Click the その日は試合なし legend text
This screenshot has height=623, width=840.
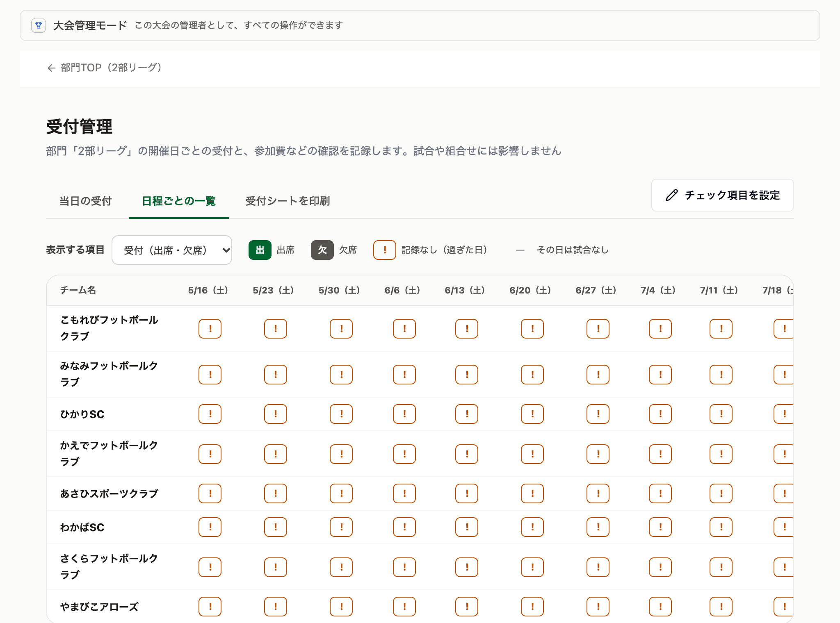[573, 250]
